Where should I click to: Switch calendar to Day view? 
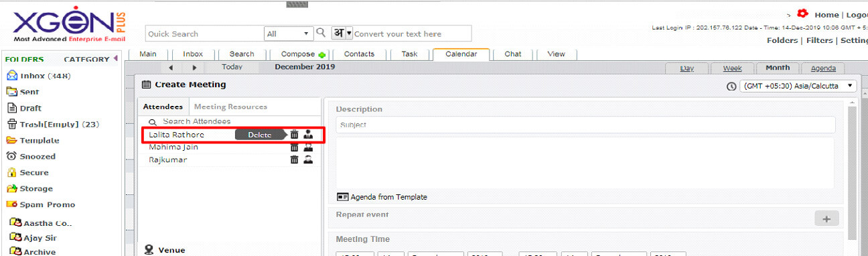click(687, 68)
